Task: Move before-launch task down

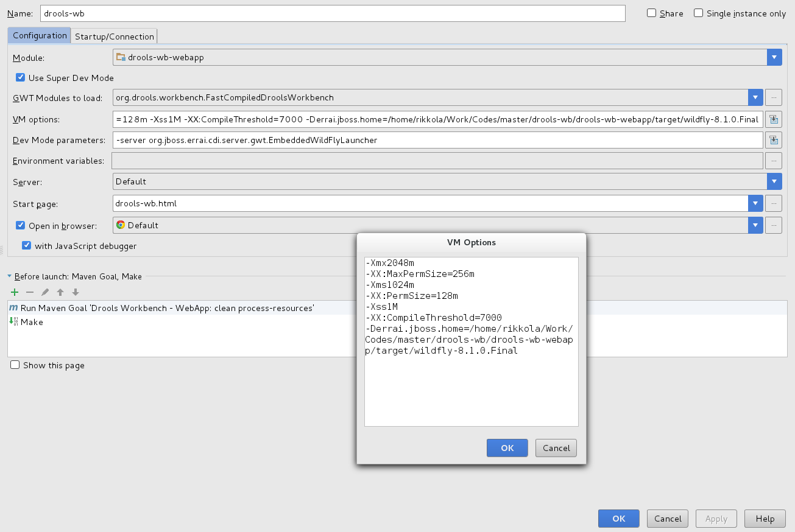Action: (76, 292)
